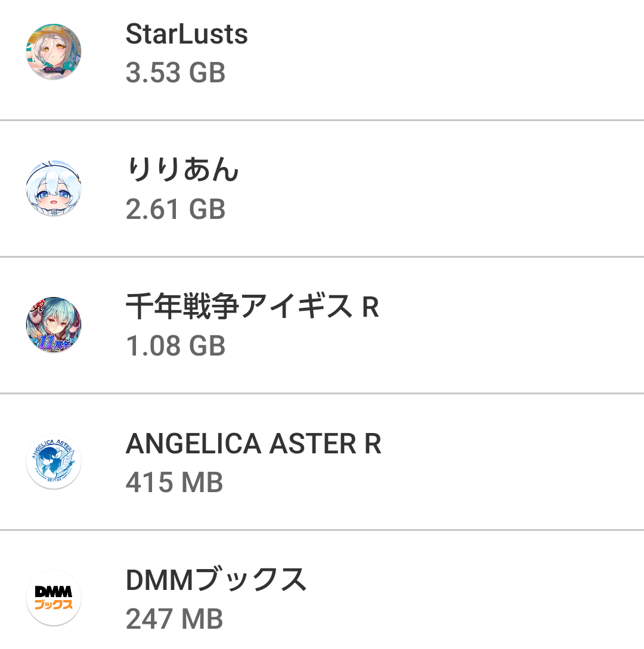Viewport: 644px width, 649px height.
Task: Tap the DMMブックス app icon
Action: (x=54, y=598)
